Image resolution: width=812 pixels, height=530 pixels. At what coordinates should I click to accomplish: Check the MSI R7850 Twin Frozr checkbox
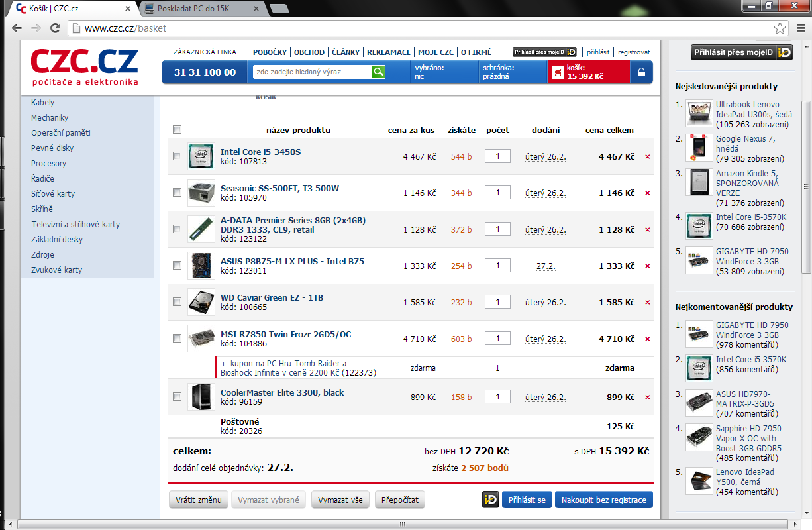tap(177, 339)
